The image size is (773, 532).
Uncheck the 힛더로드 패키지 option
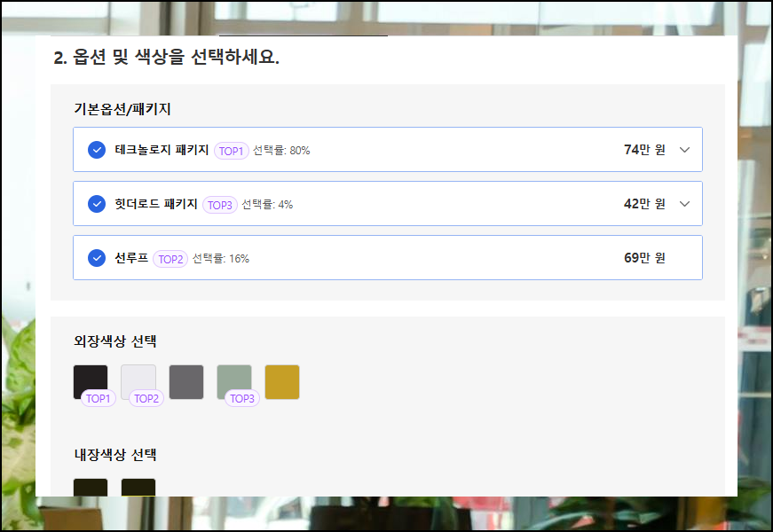click(x=97, y=204)
